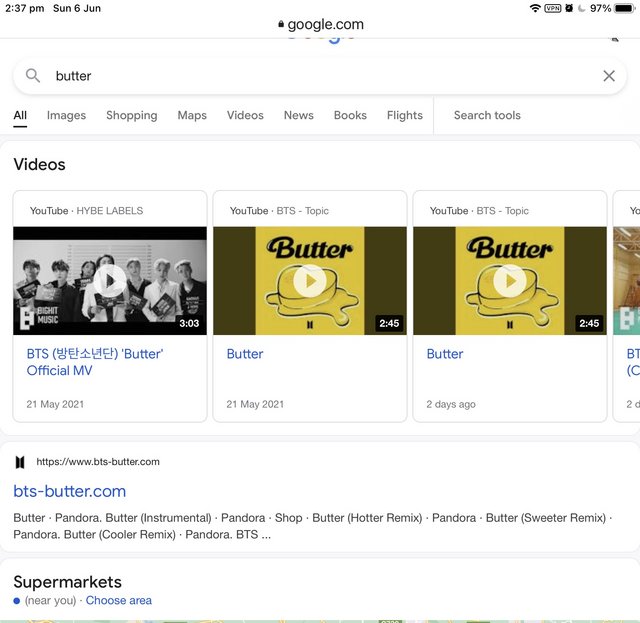640x623 pixels.
Task: Play the Butter video from 2 days ago
Action: pos(510,281)
